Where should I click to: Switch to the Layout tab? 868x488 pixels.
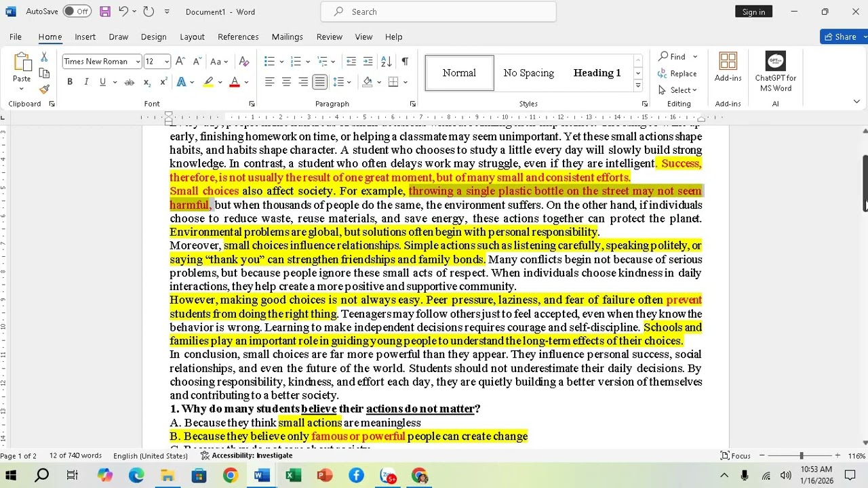coord(192,37)
